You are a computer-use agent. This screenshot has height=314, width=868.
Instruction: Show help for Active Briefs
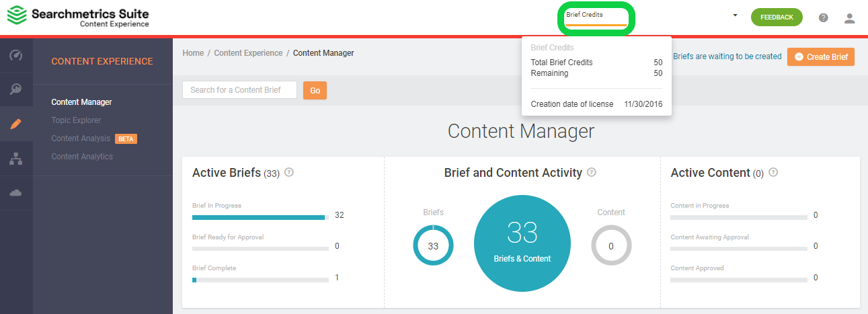point(289,172)
